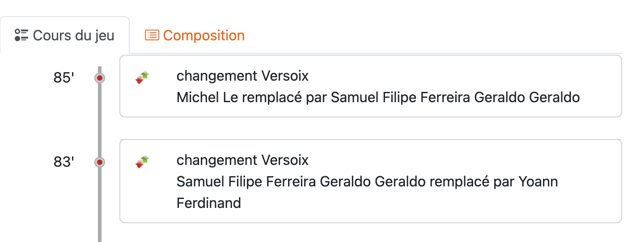Click the 83' minute label
Viewport: 644px width, 242px height.
[x=64, y=162]
